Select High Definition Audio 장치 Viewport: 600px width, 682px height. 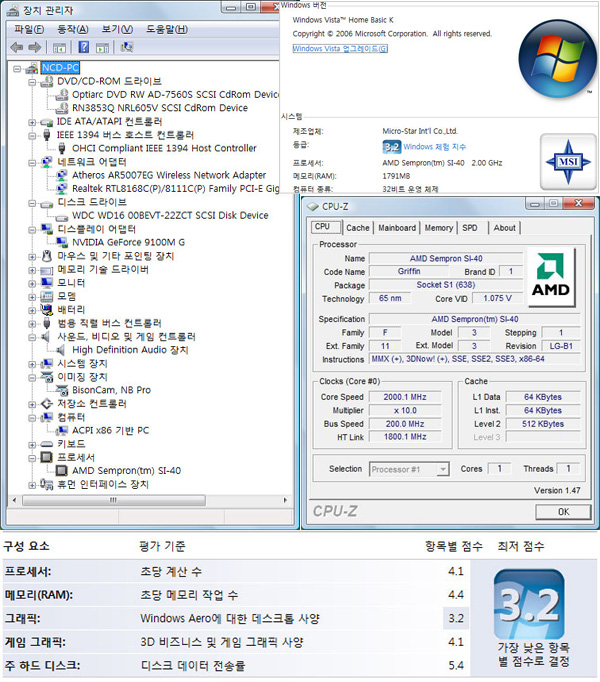coord(130,350)
